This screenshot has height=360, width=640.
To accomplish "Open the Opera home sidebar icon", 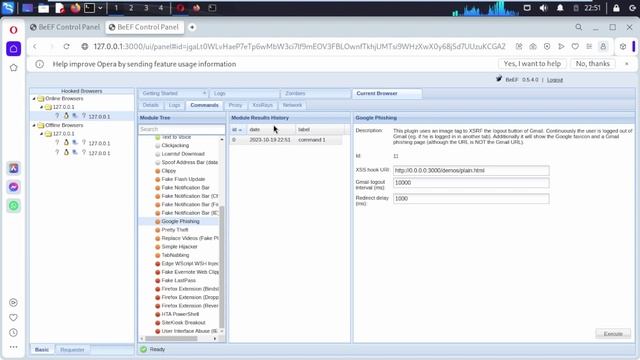I will [x=13, y=49].
